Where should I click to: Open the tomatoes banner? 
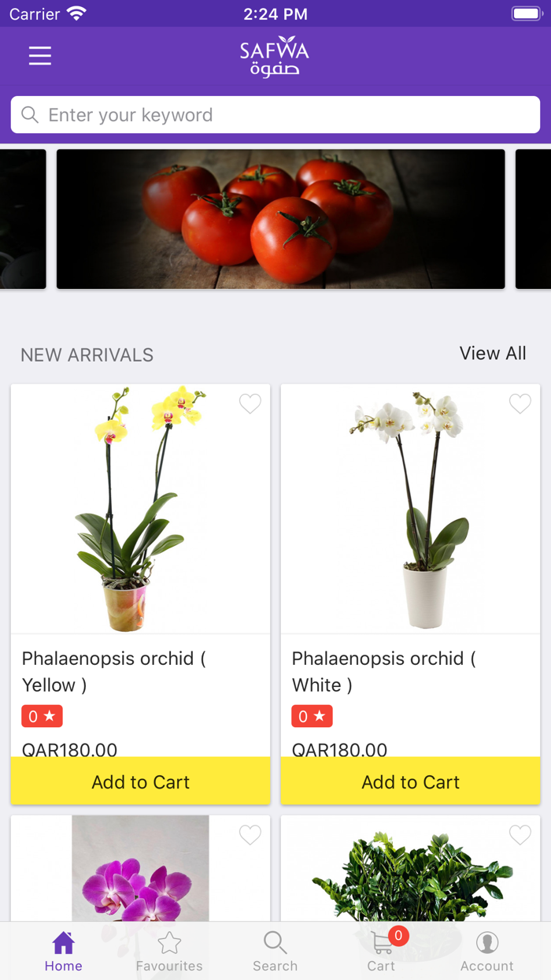coord(281,219)
